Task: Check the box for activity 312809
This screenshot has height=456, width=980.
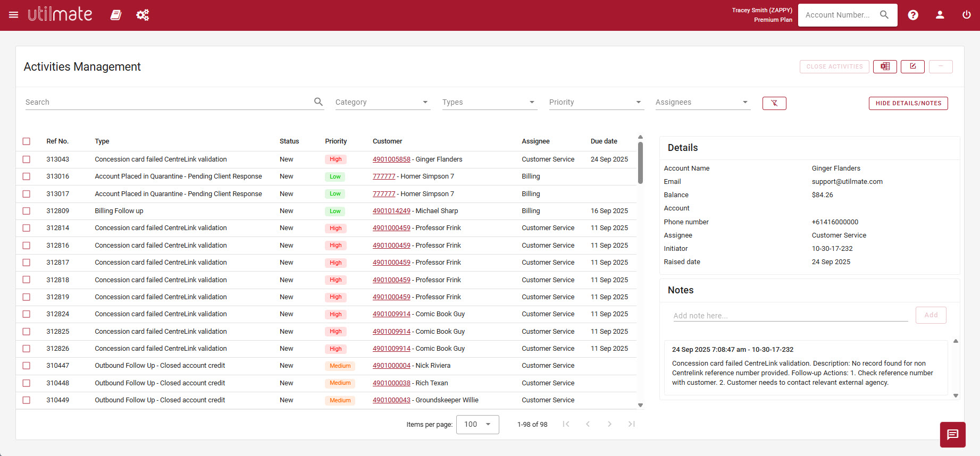Action: (x=27, y=211)
